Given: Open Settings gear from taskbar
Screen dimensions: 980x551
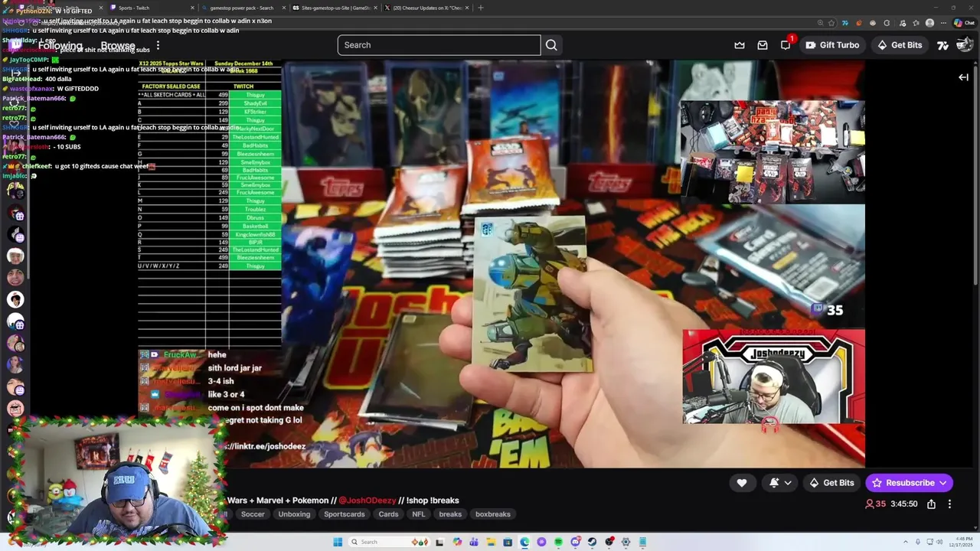Looking at the screenshot, I should point(626,542).
